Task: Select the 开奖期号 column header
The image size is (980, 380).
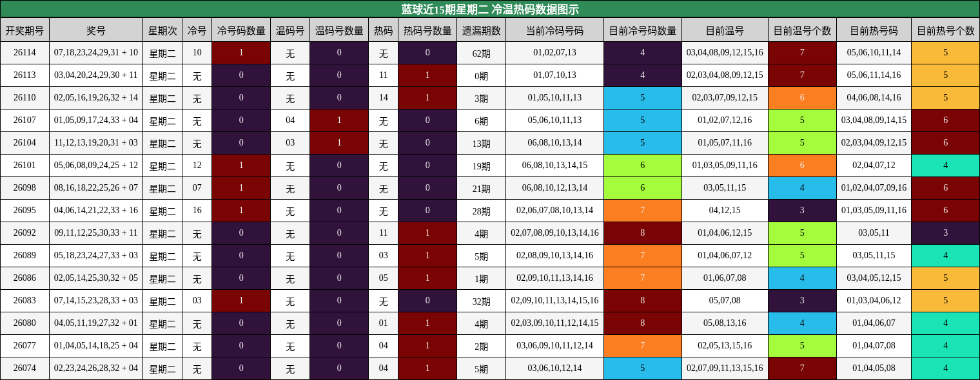Action: tap(24, 30)
